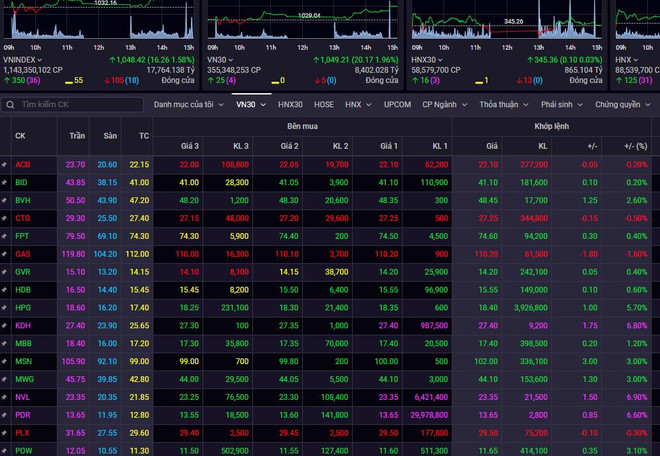This screenshot has height=456, width=660.
Task: Select MWG ceiling price 45.75
Action: 75,379
